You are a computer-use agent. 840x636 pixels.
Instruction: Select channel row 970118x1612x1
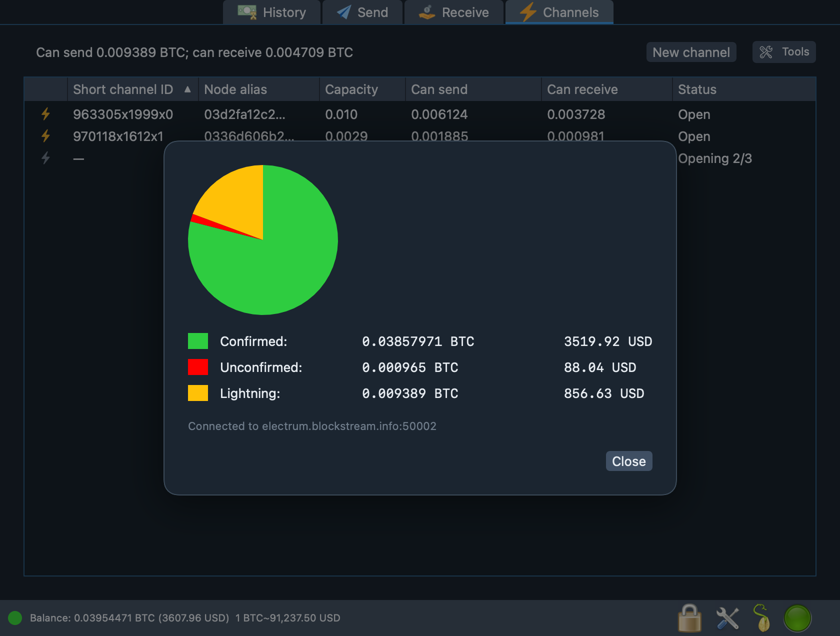[420, 135]
